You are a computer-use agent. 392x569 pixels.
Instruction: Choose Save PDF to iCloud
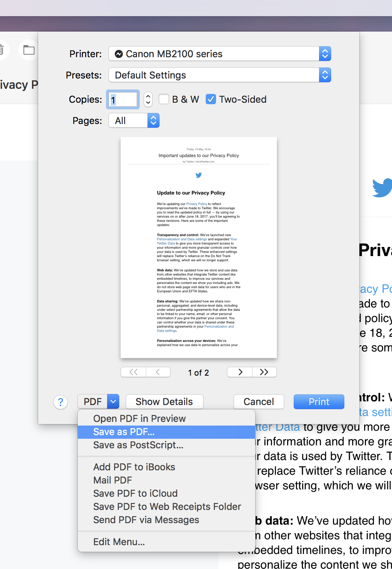coord(166,493)
